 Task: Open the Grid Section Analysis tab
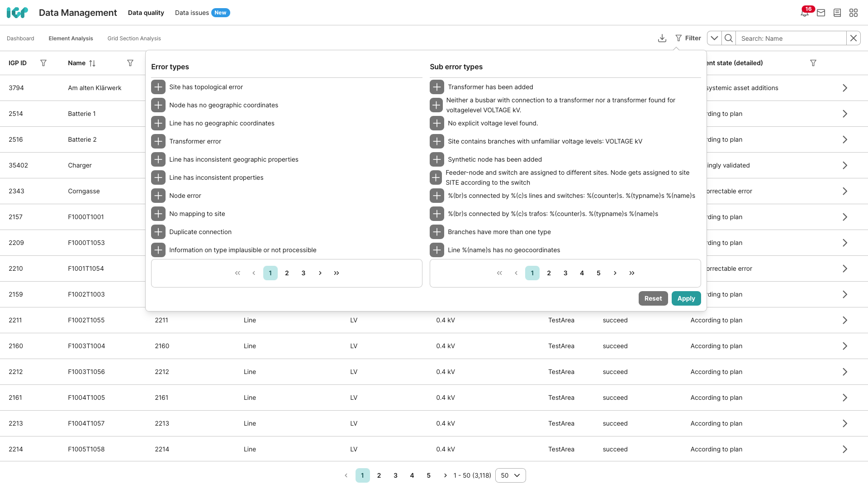pos(134,38)
